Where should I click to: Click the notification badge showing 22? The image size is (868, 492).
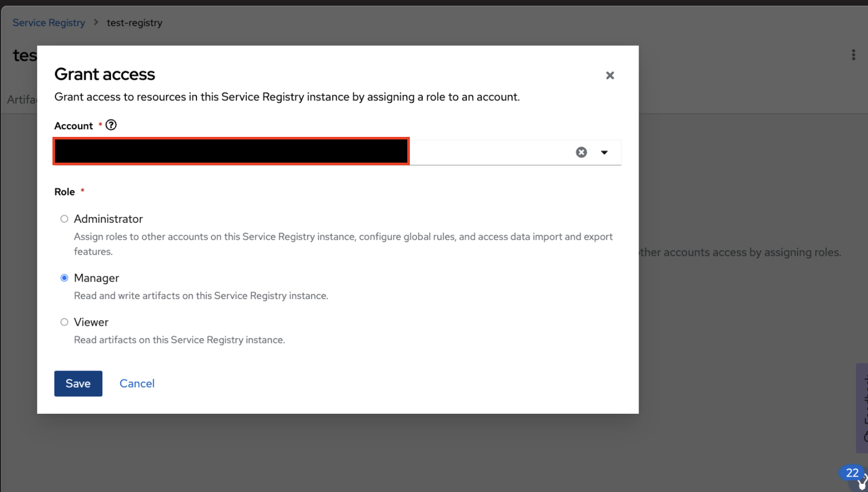point(852,473)
